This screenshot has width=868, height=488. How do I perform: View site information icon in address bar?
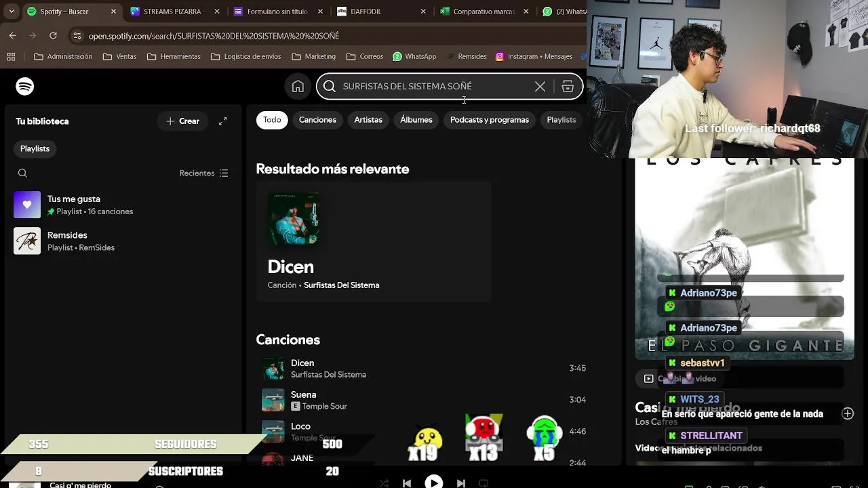(x=76, y=35)
